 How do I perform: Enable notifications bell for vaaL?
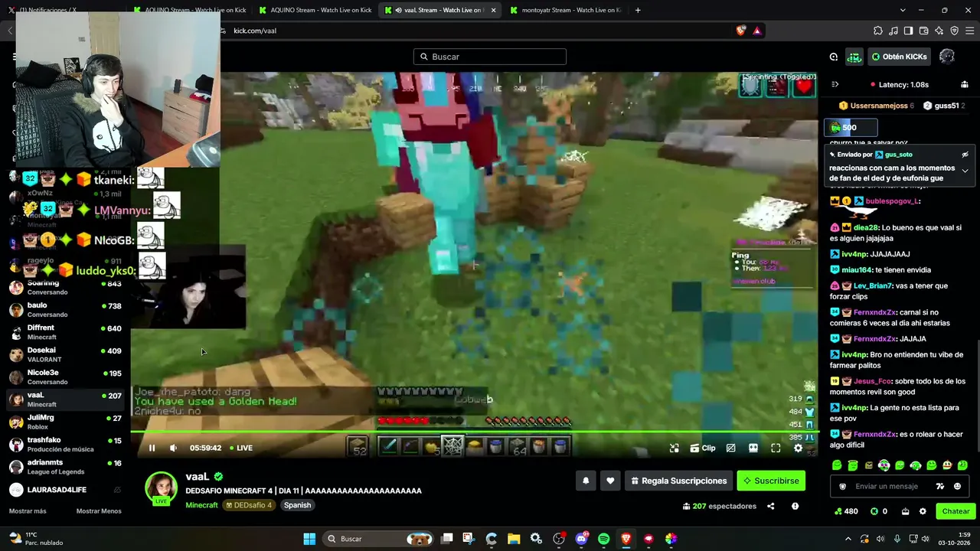[586, 481]
